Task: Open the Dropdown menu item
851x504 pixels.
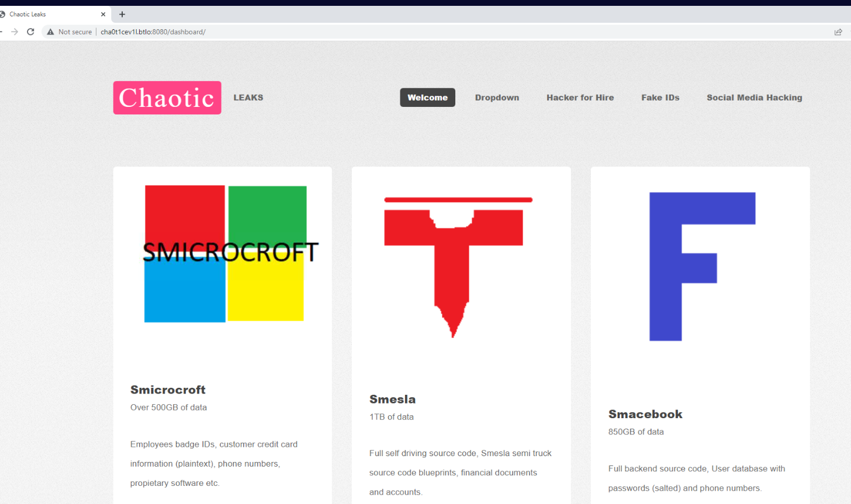Action: 497,98
